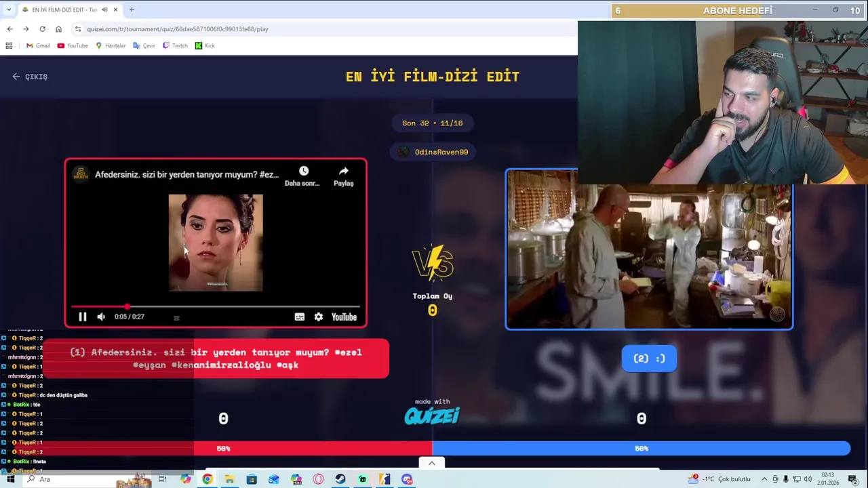The height and width of the screenshot is (488, 868).
Task: Open the Chrome apps grid
Action: click(9, 45)
